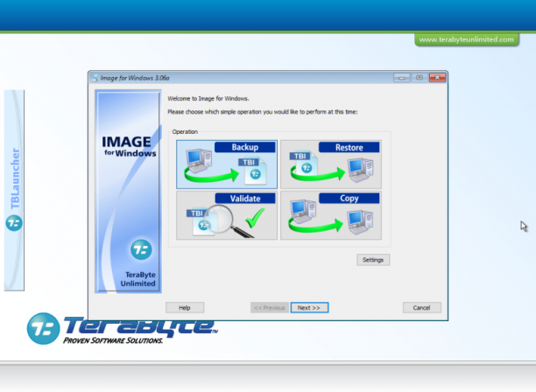536x392 pixels.
Task: Click the Image for Windows title bar icon
Action: tap(95, 78)
